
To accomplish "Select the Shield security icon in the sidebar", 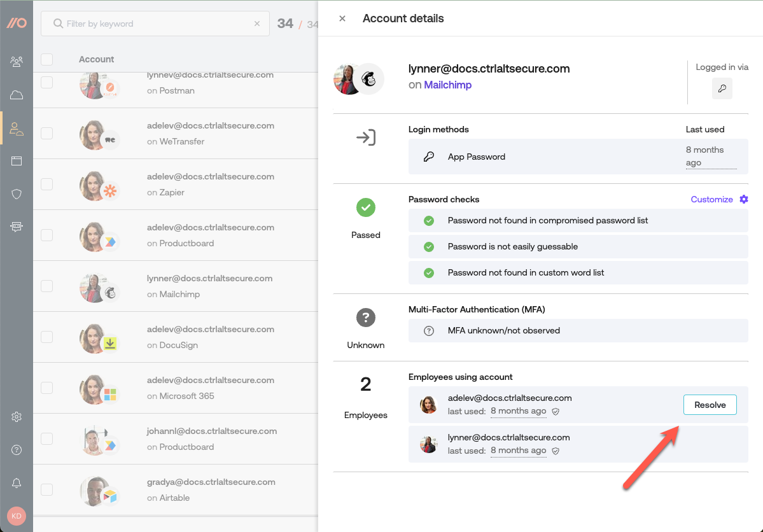I will [16, 194].
